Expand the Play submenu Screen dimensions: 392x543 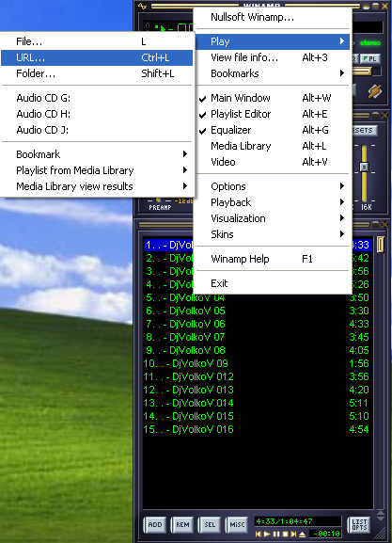tap(273, 41)
